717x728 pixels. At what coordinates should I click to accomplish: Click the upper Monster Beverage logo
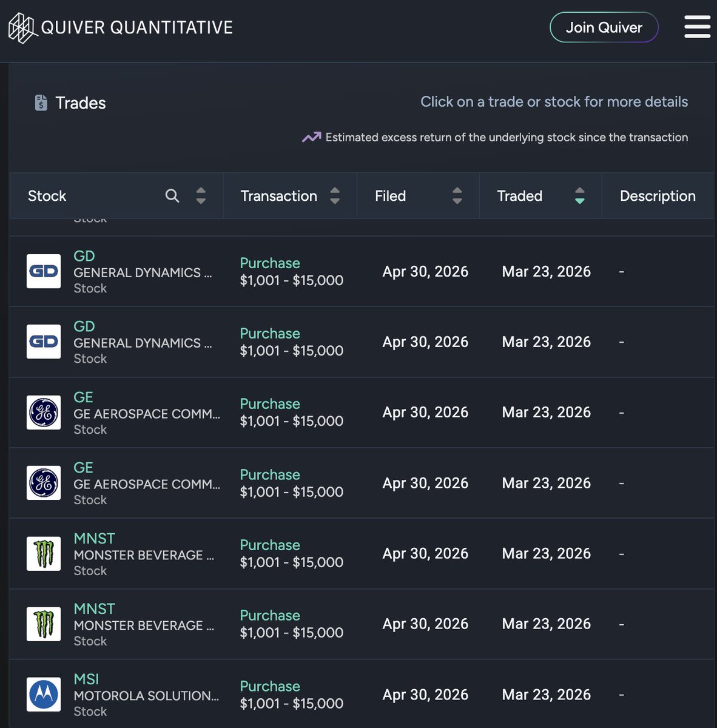tap(44, 553)
